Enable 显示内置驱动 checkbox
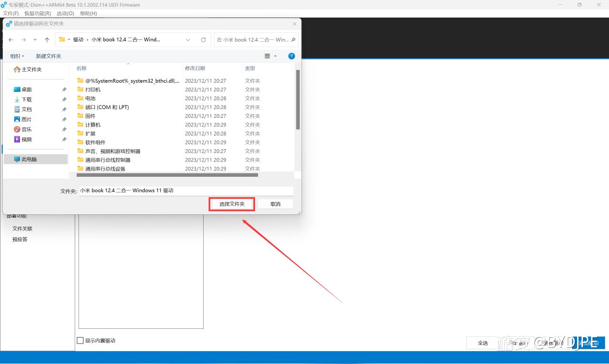609x364 pixels. pos(80,340)
